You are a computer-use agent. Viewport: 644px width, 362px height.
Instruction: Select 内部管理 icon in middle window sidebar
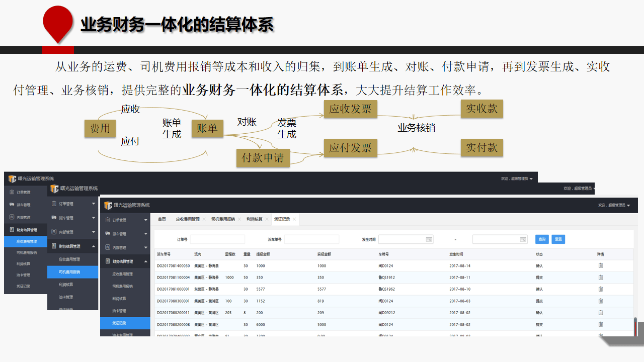click(54, 232)
